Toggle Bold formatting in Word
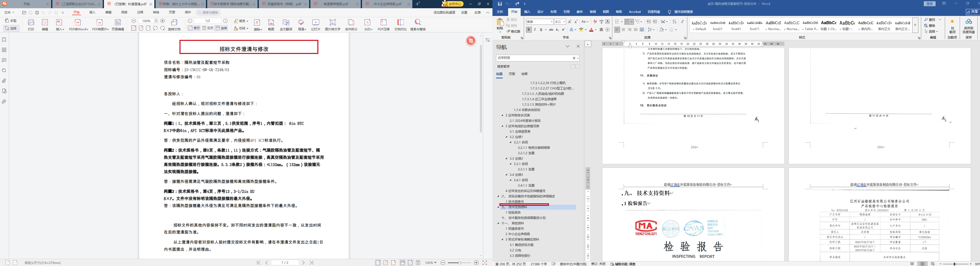The height and width of the screenshot is (266, 980). 529,30
